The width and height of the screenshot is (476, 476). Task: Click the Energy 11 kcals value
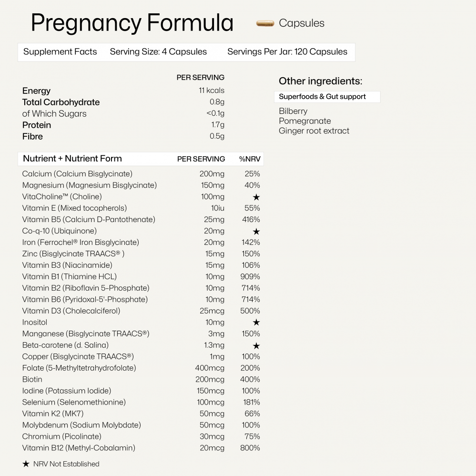(x=212, y=91)
